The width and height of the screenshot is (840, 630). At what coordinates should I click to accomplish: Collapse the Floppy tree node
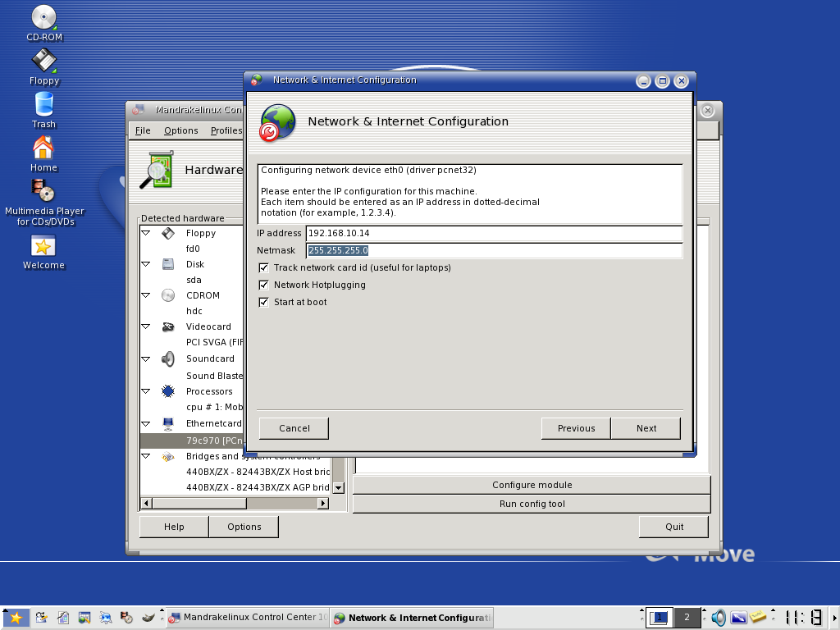pos(145,233)
